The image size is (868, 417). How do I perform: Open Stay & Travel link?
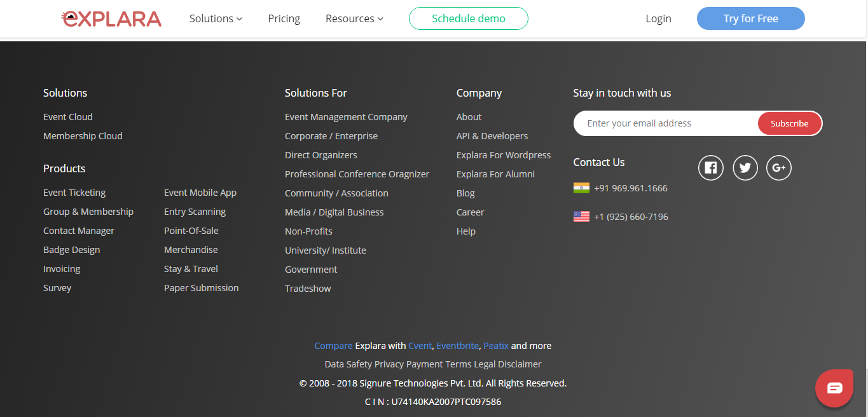pyautogui.click(x=191, y=269)
